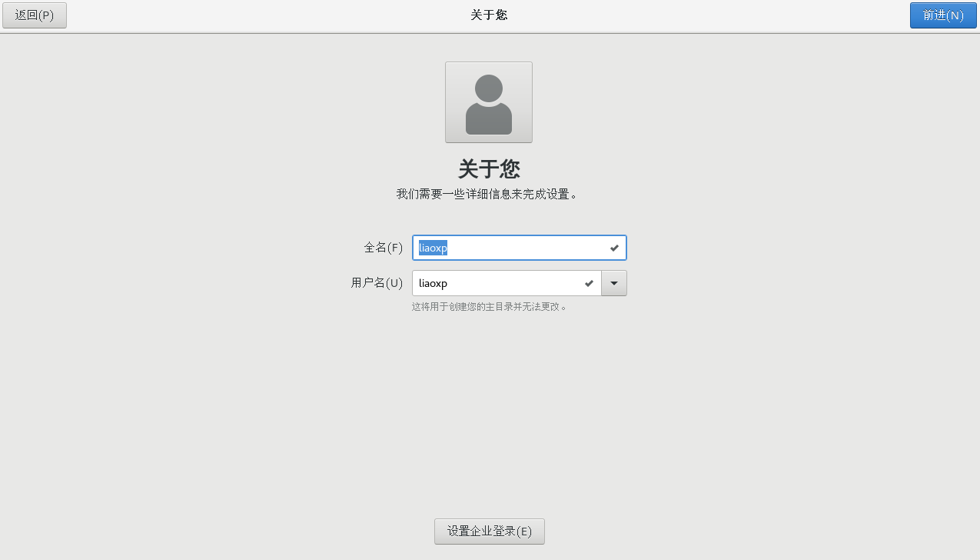Viewport: 980px width, 560px height.
Task: Click the highlighted liaoxp text in 全名 field
Action: tap(433, 248)
